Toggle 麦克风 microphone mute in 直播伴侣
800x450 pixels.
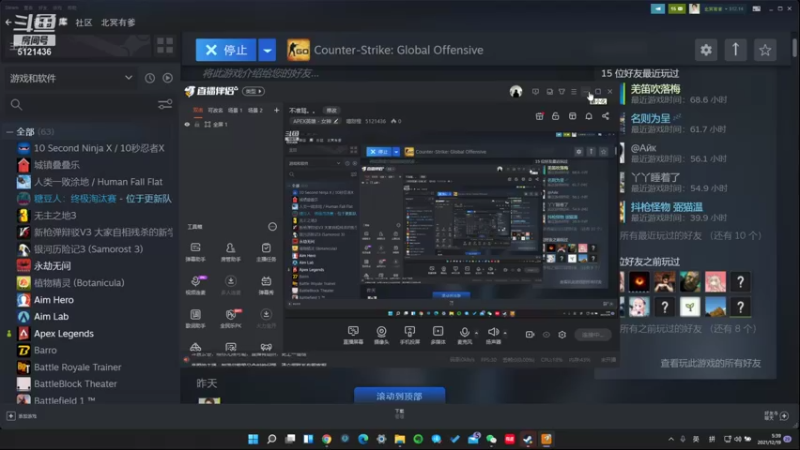tap(464, 335)
